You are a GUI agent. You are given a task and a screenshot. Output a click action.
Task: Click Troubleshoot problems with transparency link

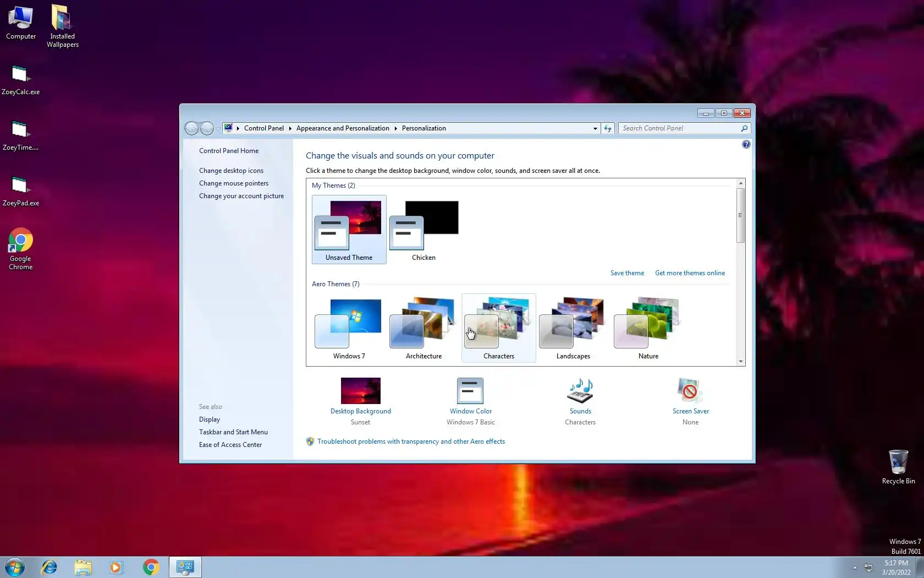pyautogui.click(x=411, y=441)
